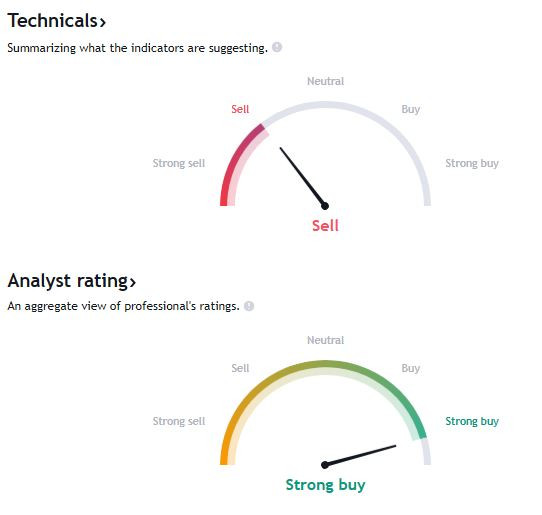Screen dimensions: 542x515
Task: Select Strong sell label on technicals gauge
Action: 179,163
